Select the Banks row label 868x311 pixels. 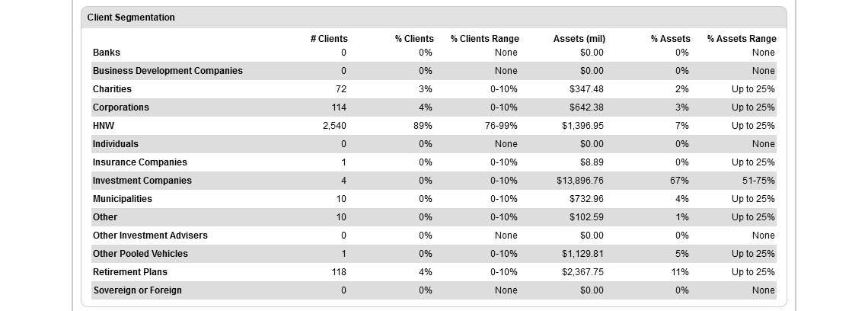tap(107, 53)
